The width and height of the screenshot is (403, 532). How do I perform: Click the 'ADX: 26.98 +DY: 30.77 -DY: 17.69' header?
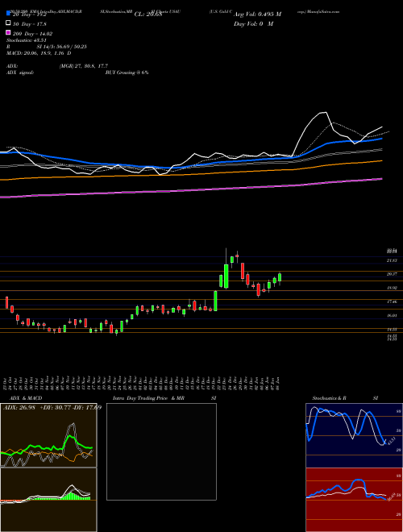coord(52,407)
